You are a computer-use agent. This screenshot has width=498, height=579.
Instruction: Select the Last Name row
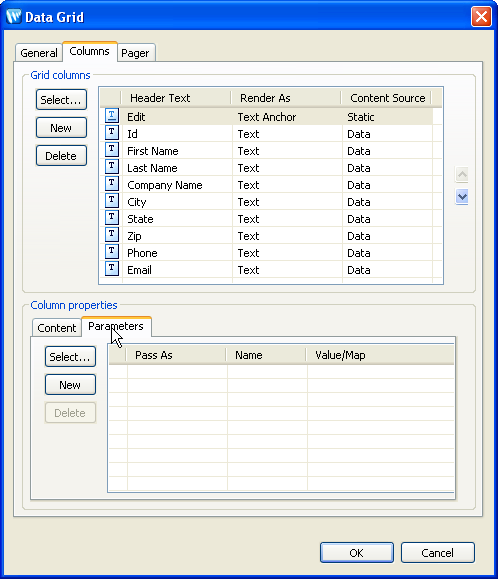coord(266,168)
